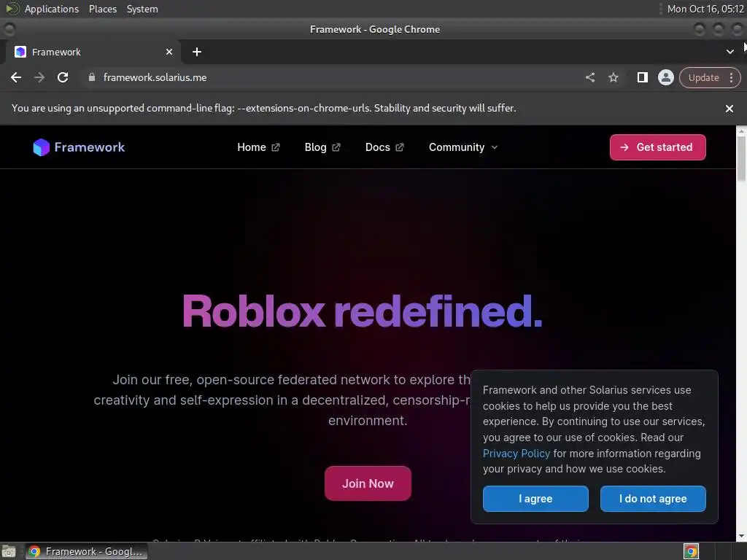Click the Roblox redefined headline

click(x=363, y=311)
